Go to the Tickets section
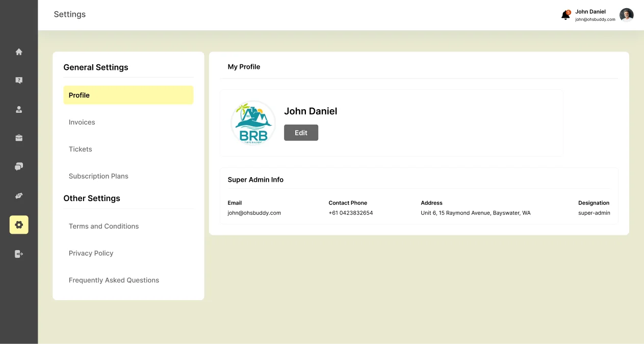The height and width of the screenshot is (344, 644). click(81, 149)
